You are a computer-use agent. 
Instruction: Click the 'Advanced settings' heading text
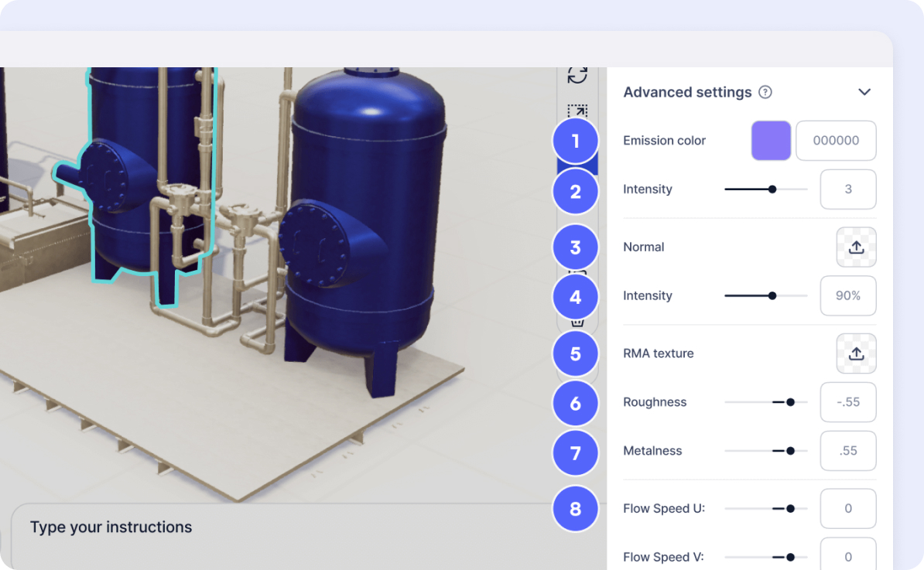click(x=687, y=92)
